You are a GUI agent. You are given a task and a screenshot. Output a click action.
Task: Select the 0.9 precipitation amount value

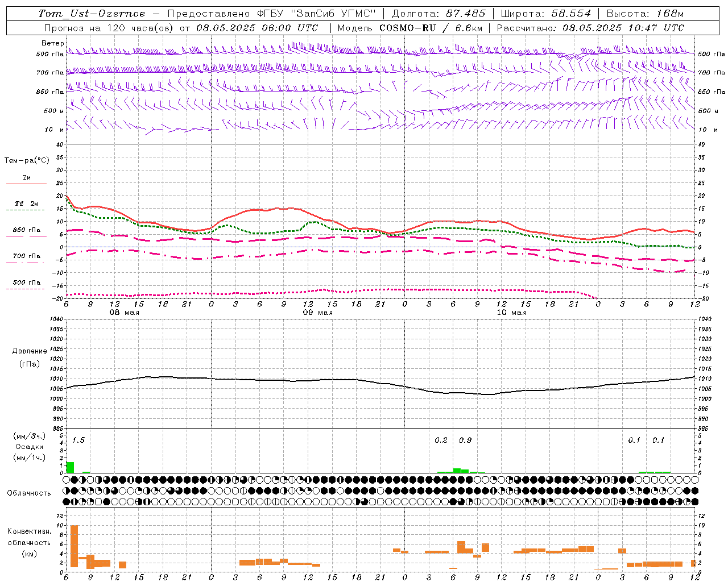click(465, 440)
